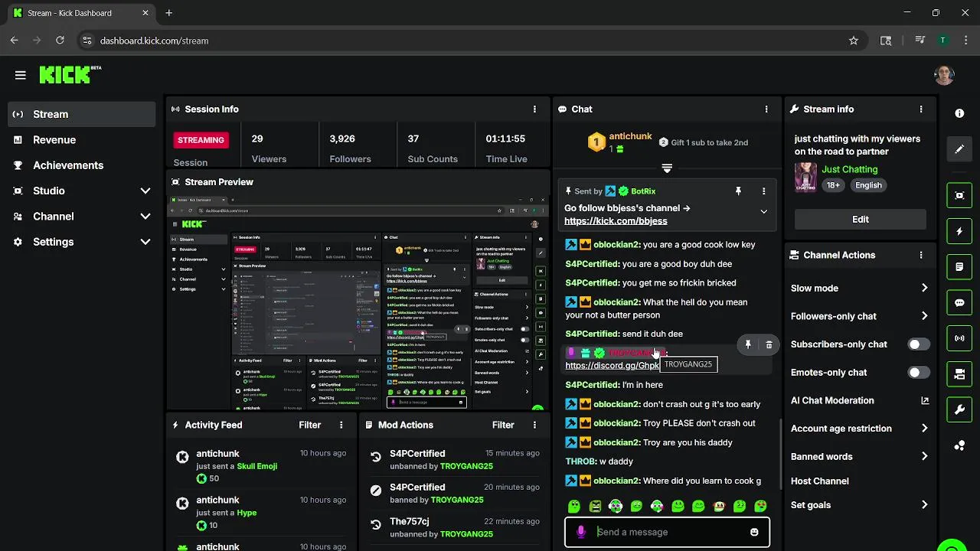Open Banned words settings
This screenshot has width=980, height=551.
tap(860, 457)
